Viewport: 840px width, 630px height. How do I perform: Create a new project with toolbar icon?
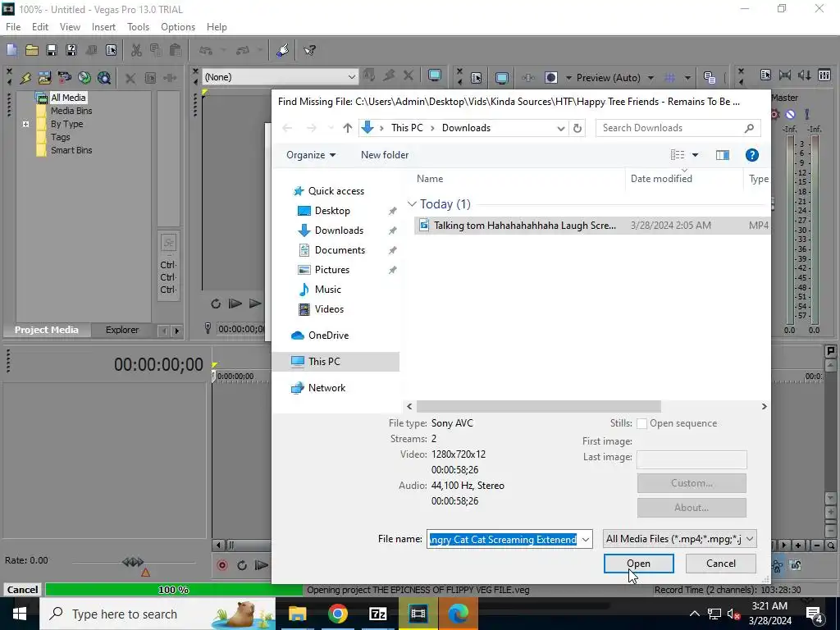point(11,50)
